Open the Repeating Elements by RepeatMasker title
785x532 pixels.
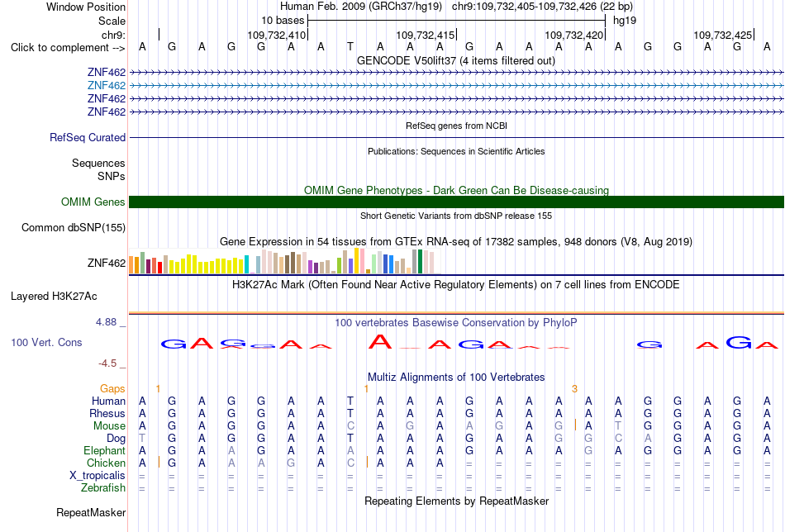click(x=456, y=501)
